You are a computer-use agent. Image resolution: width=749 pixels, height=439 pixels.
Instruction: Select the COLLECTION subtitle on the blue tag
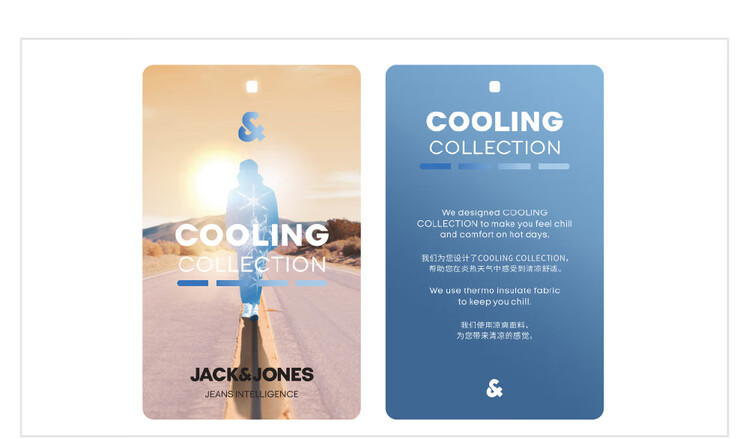coord(495,148)
